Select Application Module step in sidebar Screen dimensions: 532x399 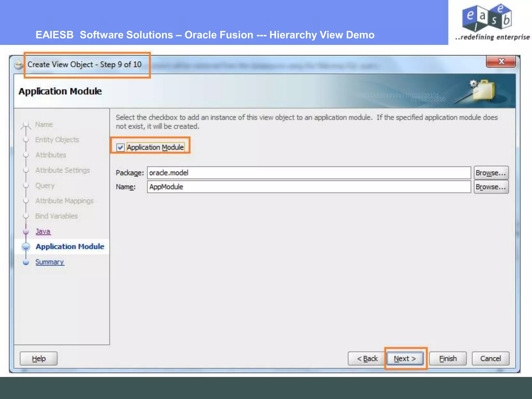(70, 247)
